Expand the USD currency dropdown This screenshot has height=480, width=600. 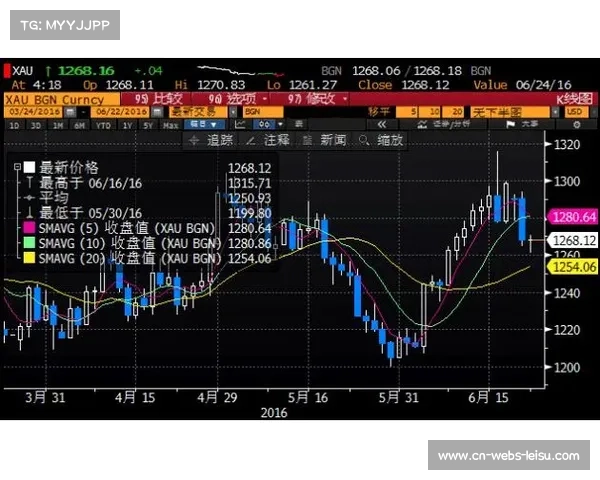(x=576, y=112)
